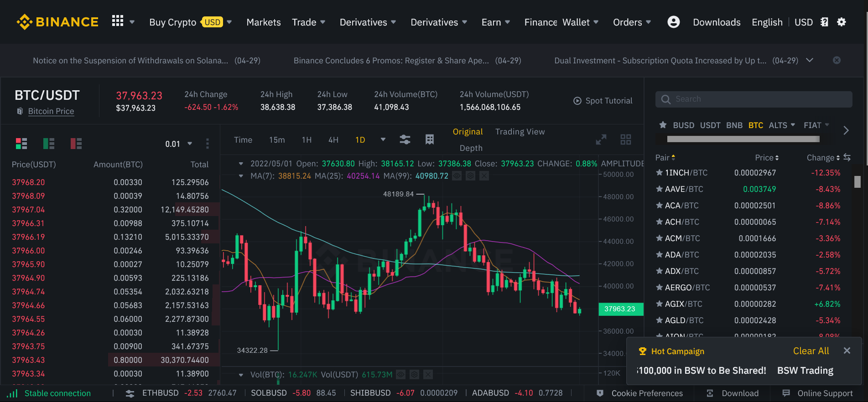
Task: Open MA indicator settings gear
Action: (470, 175)
